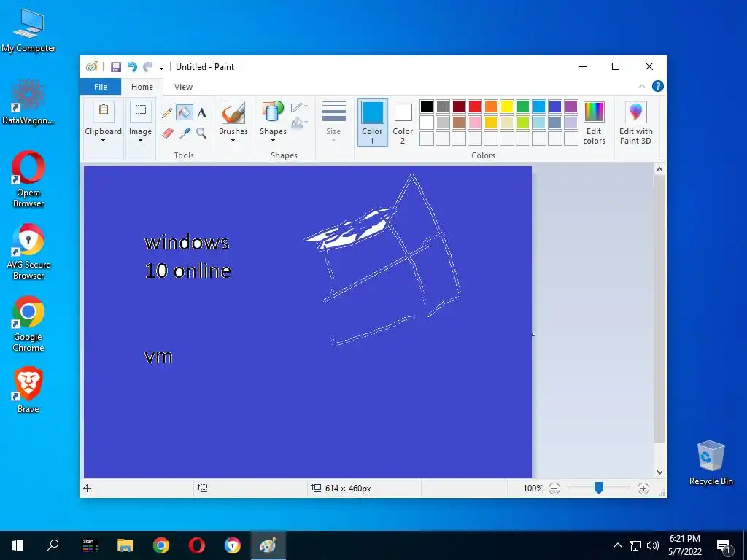Screen dimensions: 747x560
Task: Open the shape Outline dropdown
Action: point(299,107)
